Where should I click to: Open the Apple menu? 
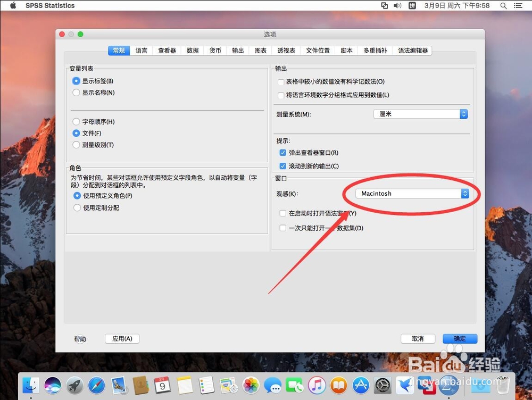(x=13, y=5)
